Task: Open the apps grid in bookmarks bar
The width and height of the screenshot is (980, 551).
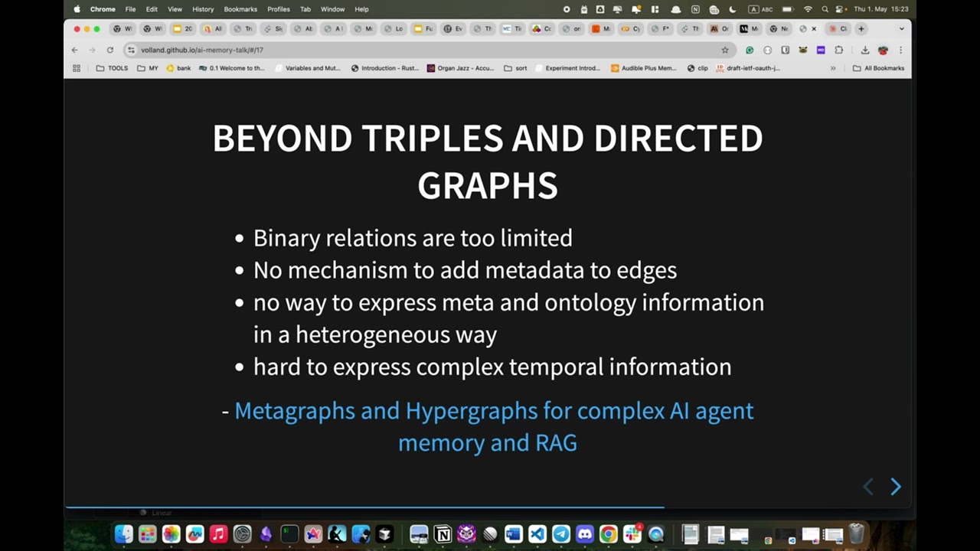Action: pyautogui.click(x=77, y=68)
